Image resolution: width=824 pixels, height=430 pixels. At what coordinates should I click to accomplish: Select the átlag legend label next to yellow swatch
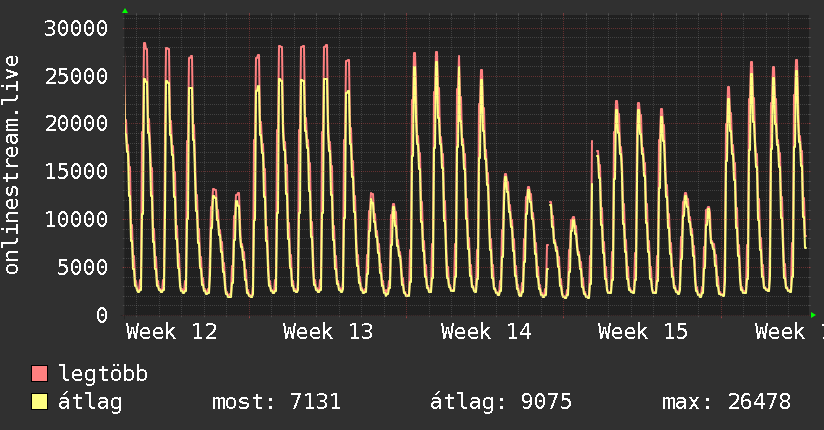(x=90, y=402)
